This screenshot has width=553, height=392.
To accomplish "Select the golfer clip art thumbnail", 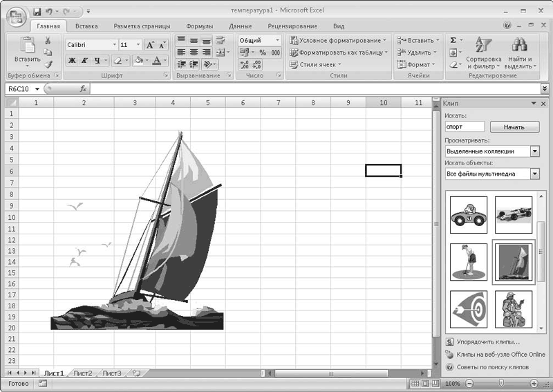I will coord(468,261).
